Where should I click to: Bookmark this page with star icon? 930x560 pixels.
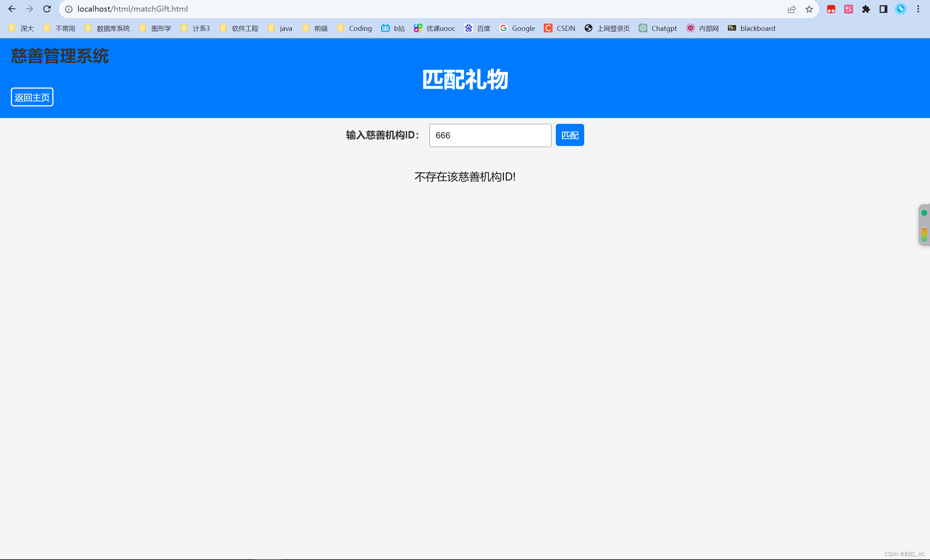point(809,9)
